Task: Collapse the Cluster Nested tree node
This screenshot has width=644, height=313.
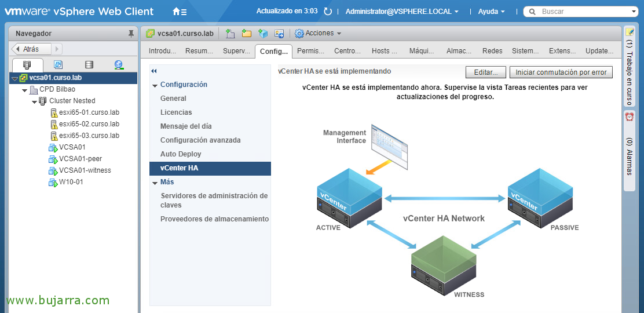Action: 34,101
